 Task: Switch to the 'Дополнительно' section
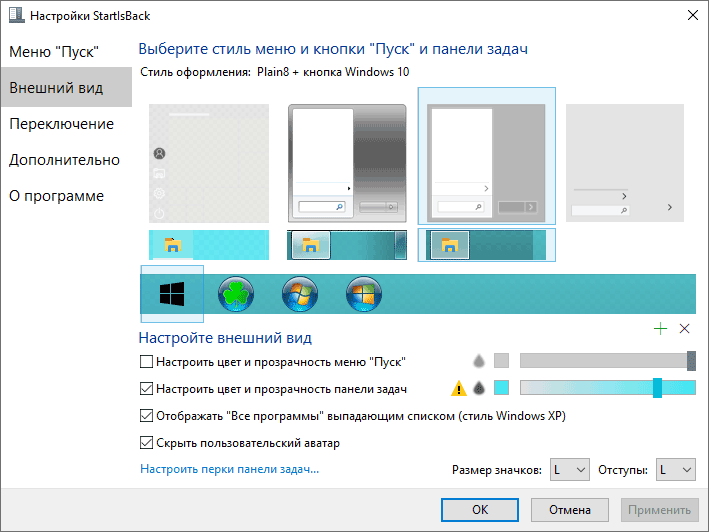[66, 160]
